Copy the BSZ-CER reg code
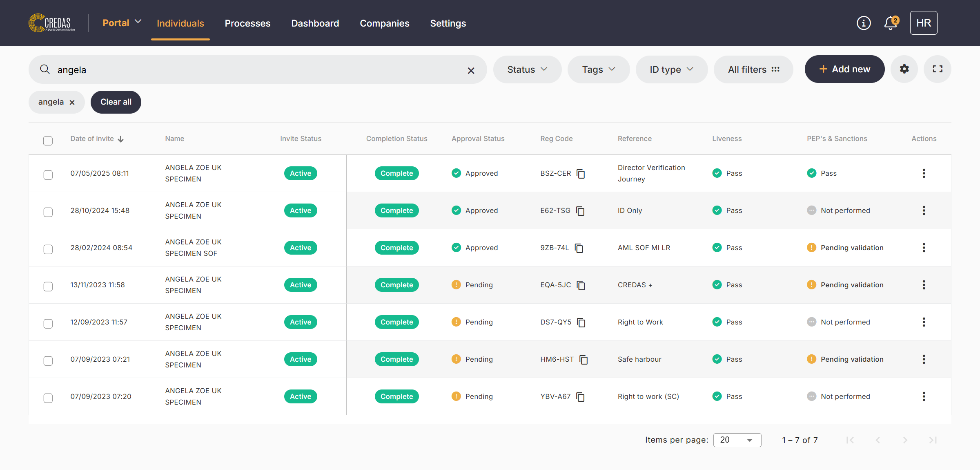The image size is (980, 470). [x=581, y=174]
